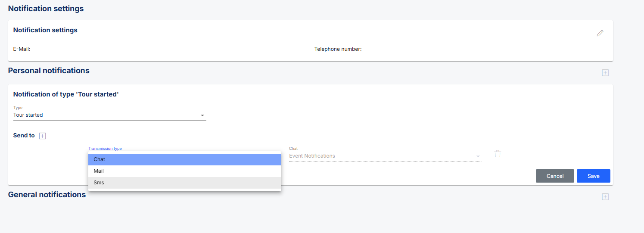The height and width of the screenshot is (233, 644).
Task: Select the Personal notifications section heading
Action: point(49,71)
